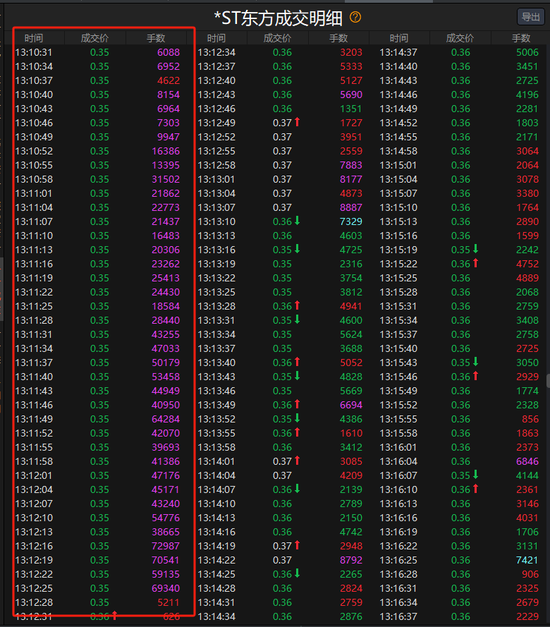The height and width of the screenshot is (627, 550).
Task: Select volume 3380 at 13:15:07
Action: click(527, 194)
